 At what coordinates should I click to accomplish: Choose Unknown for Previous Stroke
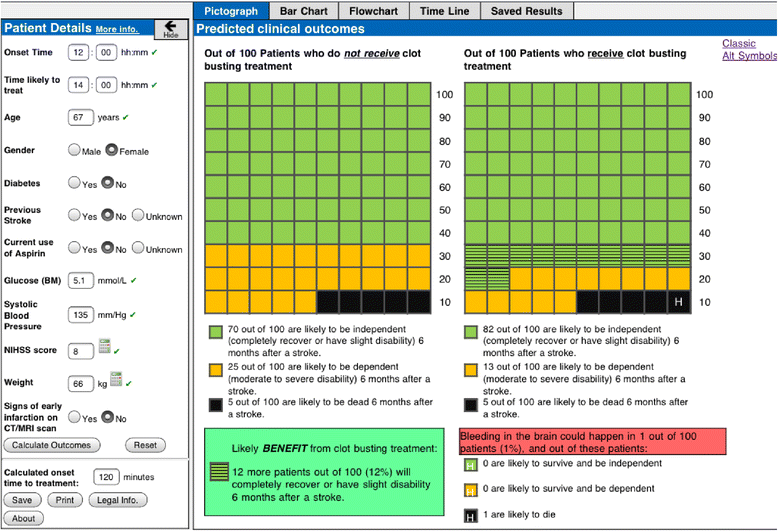tap(138, 215)
